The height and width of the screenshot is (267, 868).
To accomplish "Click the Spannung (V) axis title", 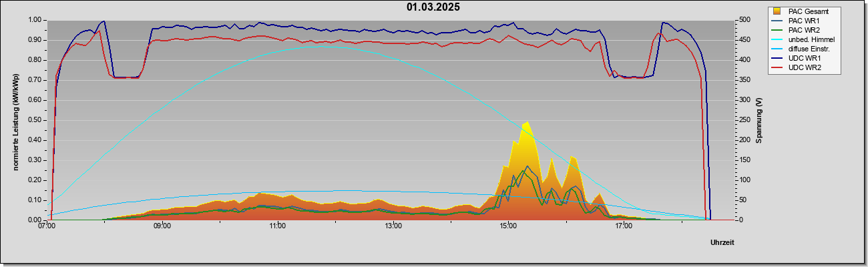I will pos(758,120).
